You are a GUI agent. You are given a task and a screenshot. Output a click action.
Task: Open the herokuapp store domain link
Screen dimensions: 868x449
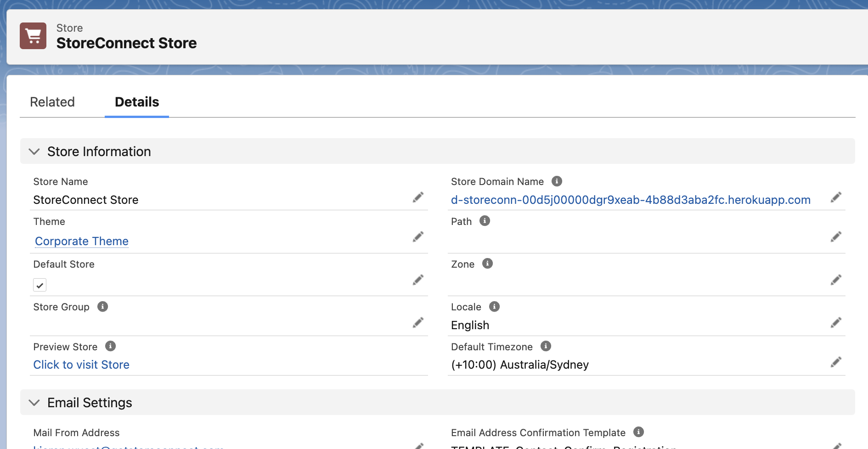pyautogui.click(x=631, y=200)
